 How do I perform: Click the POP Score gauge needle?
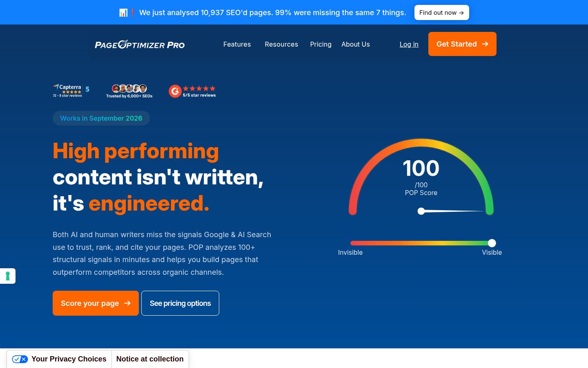(451, 211)
